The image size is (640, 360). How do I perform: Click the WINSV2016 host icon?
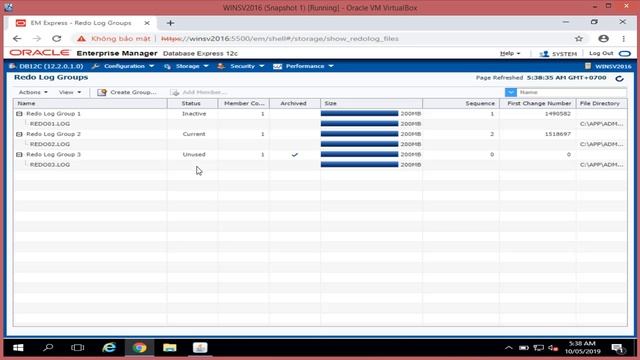588,66
